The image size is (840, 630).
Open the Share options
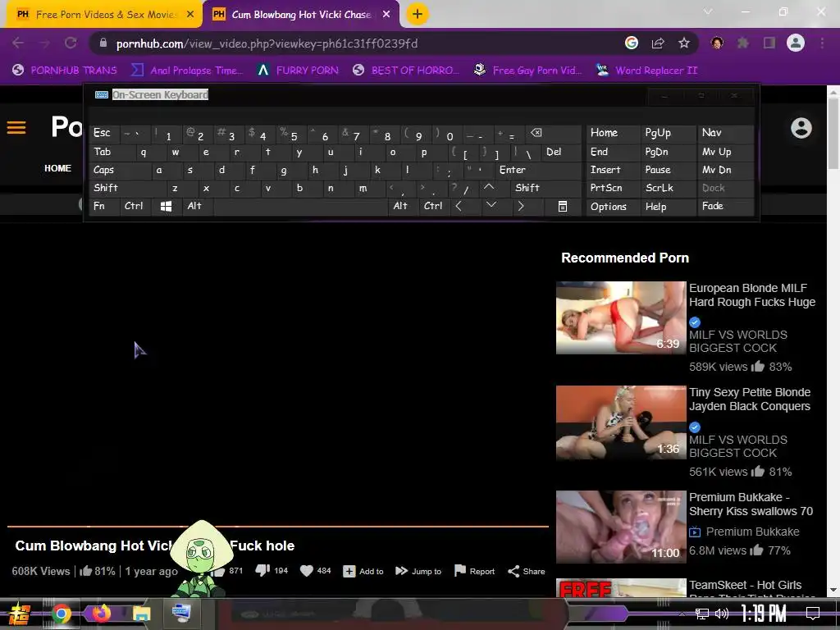(526, 571)
